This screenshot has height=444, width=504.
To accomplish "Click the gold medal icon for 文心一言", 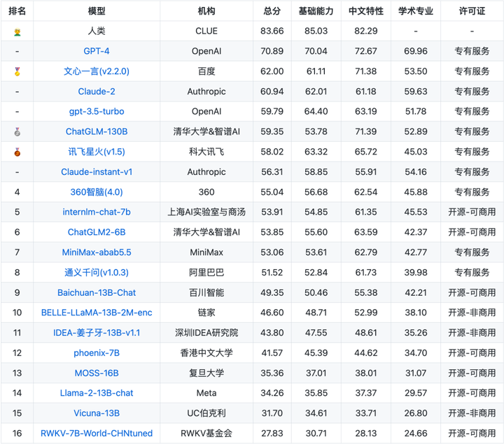I will pyautogui.click(x=17, y=71).
